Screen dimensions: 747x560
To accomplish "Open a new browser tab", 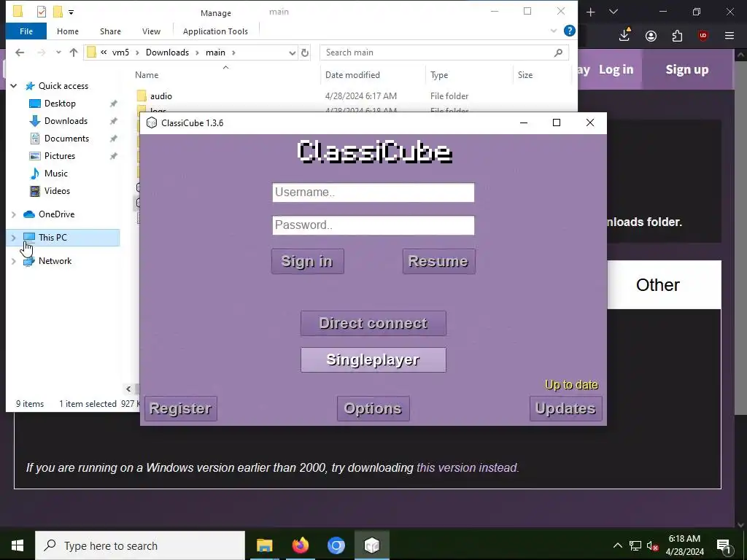I will [590, 12].
